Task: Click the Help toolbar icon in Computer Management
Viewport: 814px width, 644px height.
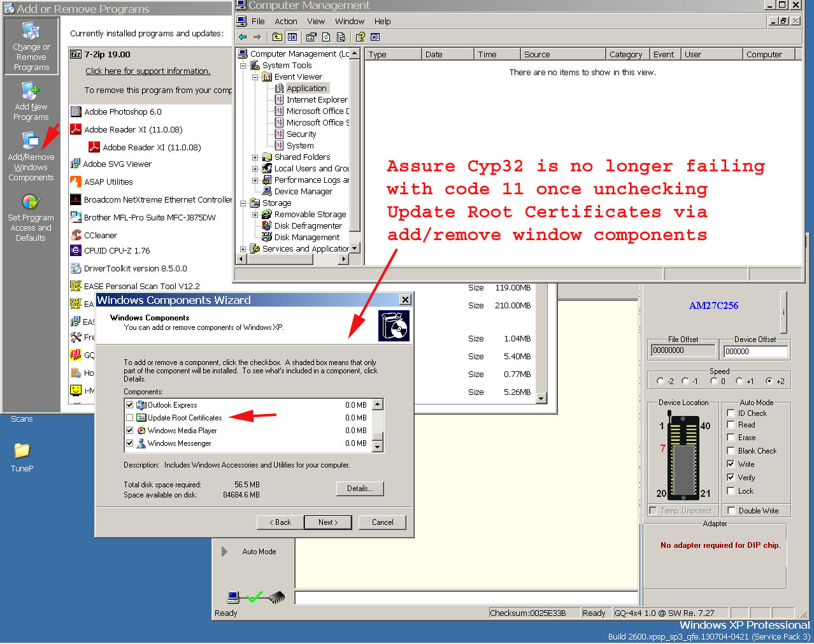Action: (x=361, y=37)
